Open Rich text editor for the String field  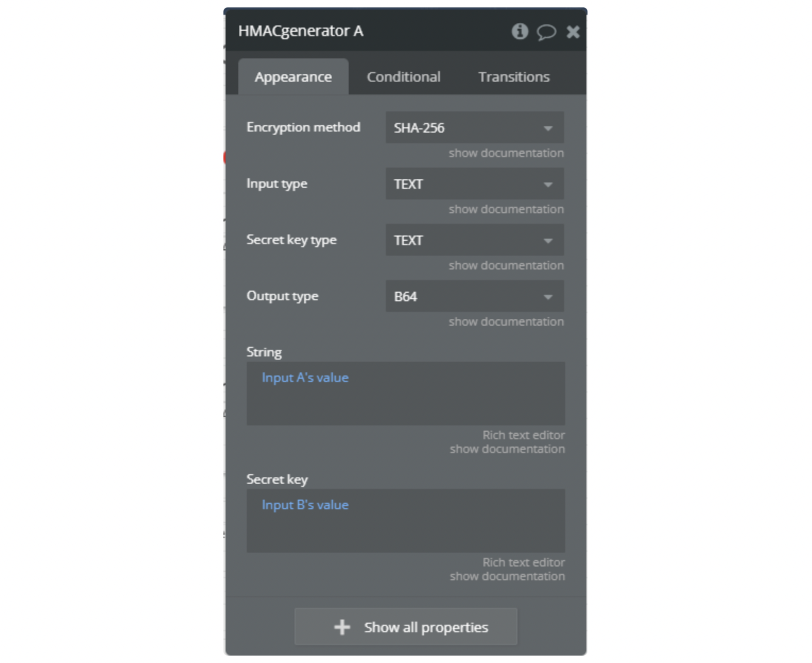click(x=523, y=435)
